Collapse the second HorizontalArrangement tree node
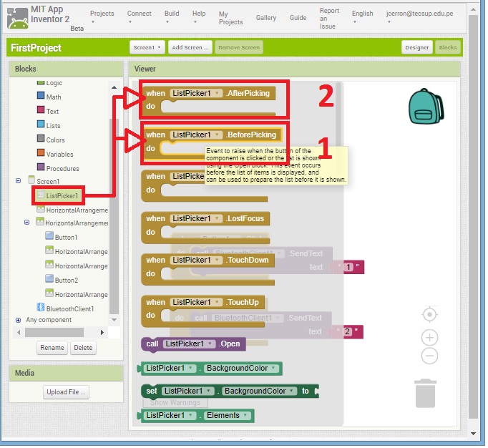Viewport: 488px width, 448px height. click(26, 223)
